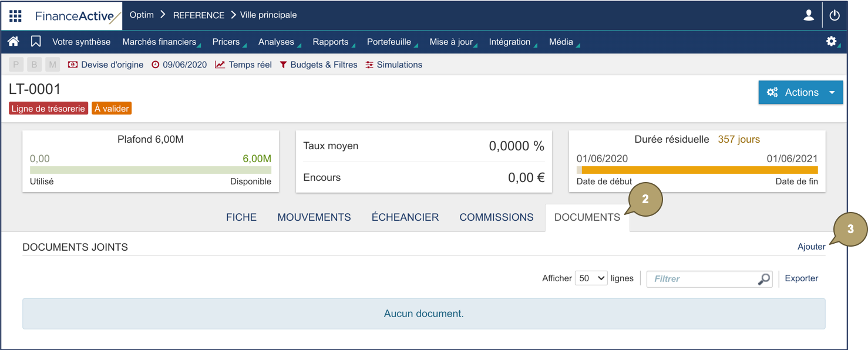Click the bookmark icon next to home
Image resolution: width=868 pixels, height=350 pixels.
point(36,42)
